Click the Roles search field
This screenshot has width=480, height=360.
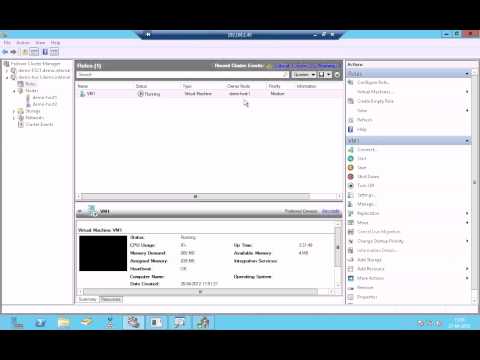183,74
